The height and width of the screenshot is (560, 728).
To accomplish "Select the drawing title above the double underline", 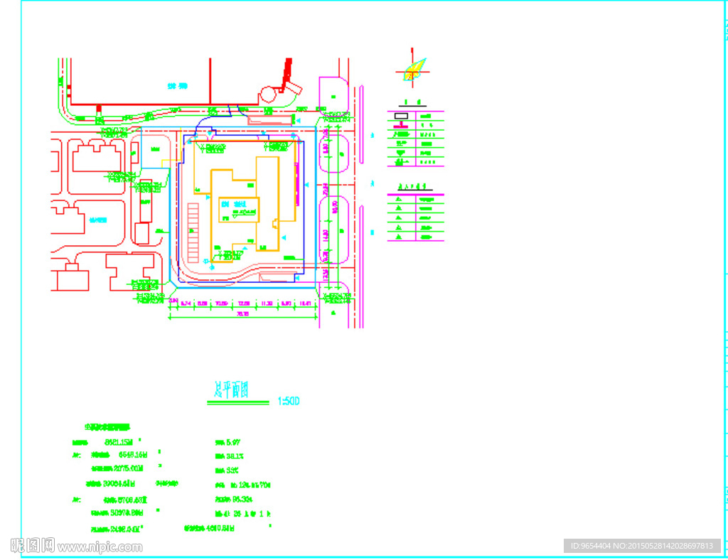I will [232, 389].
